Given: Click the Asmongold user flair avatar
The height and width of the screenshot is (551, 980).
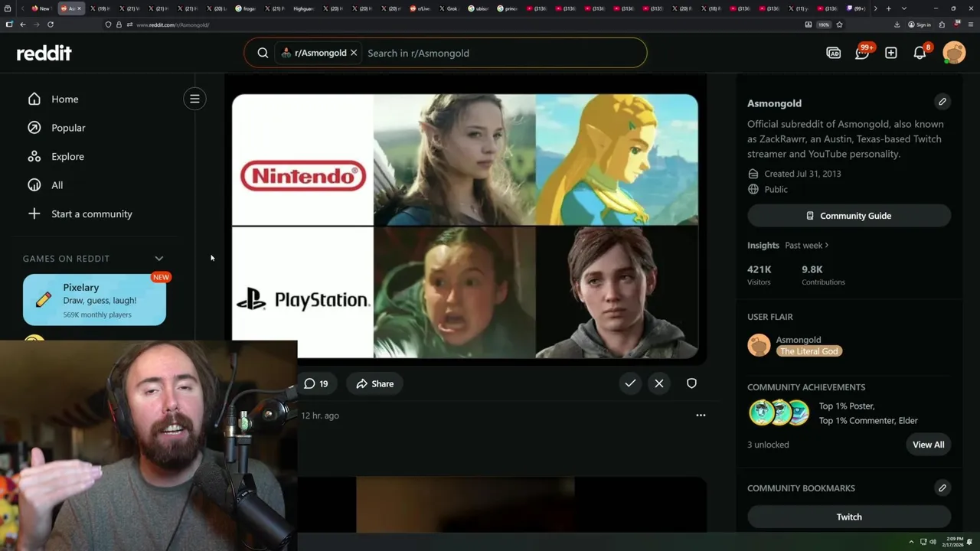Looking at the screenshot, I should coord(759,345).
